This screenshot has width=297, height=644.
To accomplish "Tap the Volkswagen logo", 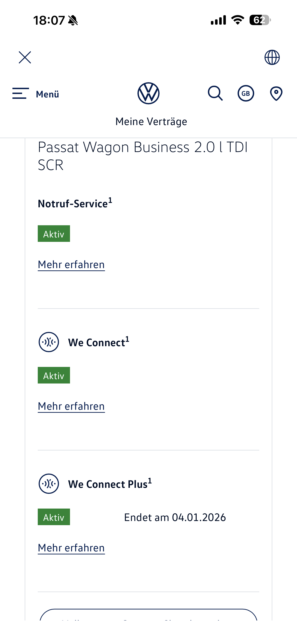I will tap(148, 93).
